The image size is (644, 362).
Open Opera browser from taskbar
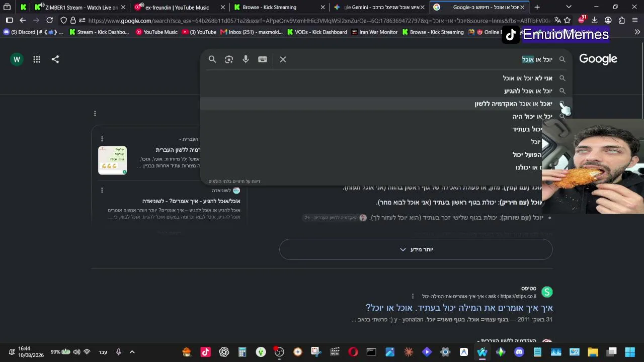pyautogui.click(x=353, y=352)
